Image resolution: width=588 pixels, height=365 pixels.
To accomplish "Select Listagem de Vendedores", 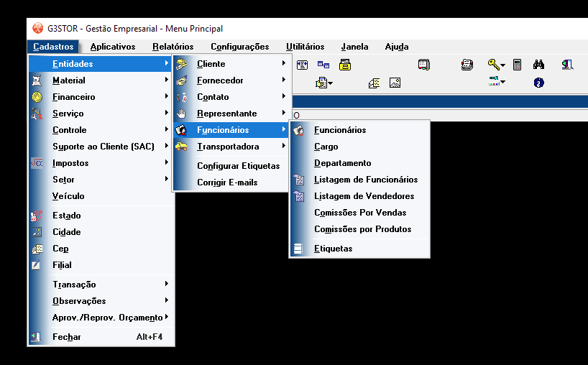I will (364, 196).
